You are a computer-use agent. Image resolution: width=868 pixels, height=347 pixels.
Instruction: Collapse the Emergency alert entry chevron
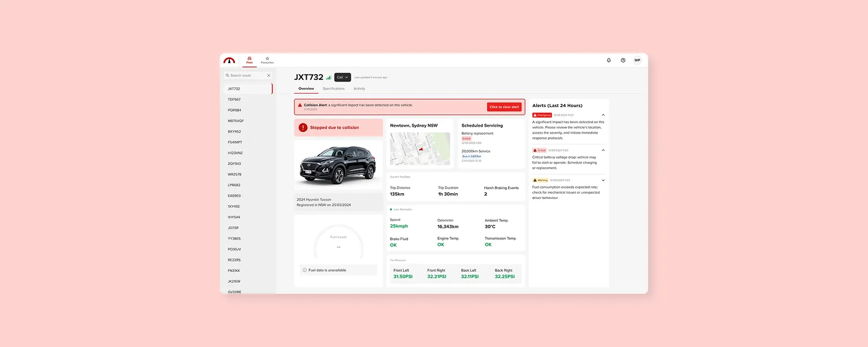click(x=603, y=115)
